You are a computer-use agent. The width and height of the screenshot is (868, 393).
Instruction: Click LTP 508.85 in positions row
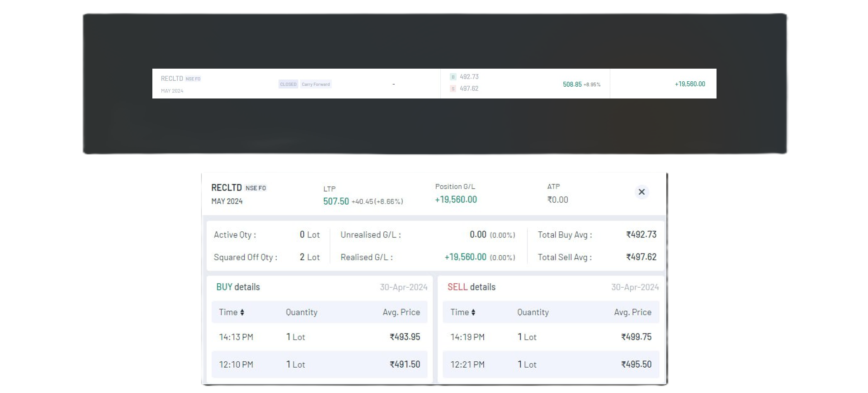[x=572, y=84]
